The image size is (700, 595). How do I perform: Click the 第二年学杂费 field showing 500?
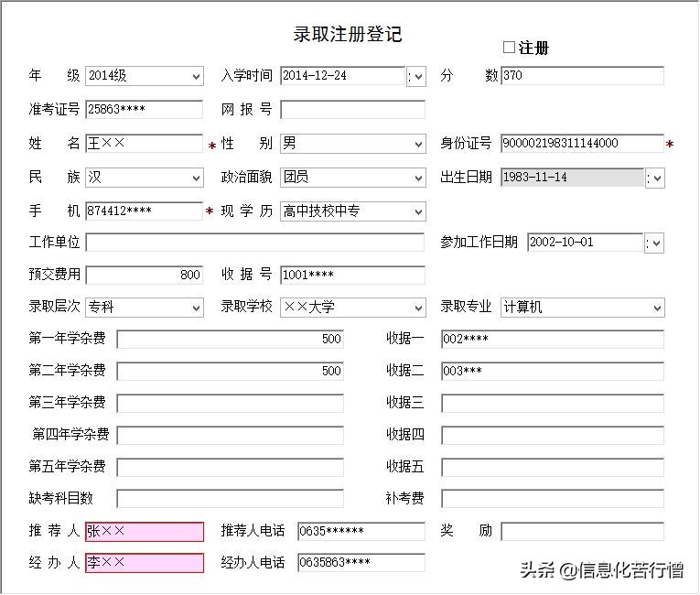(x=230, y=372)
